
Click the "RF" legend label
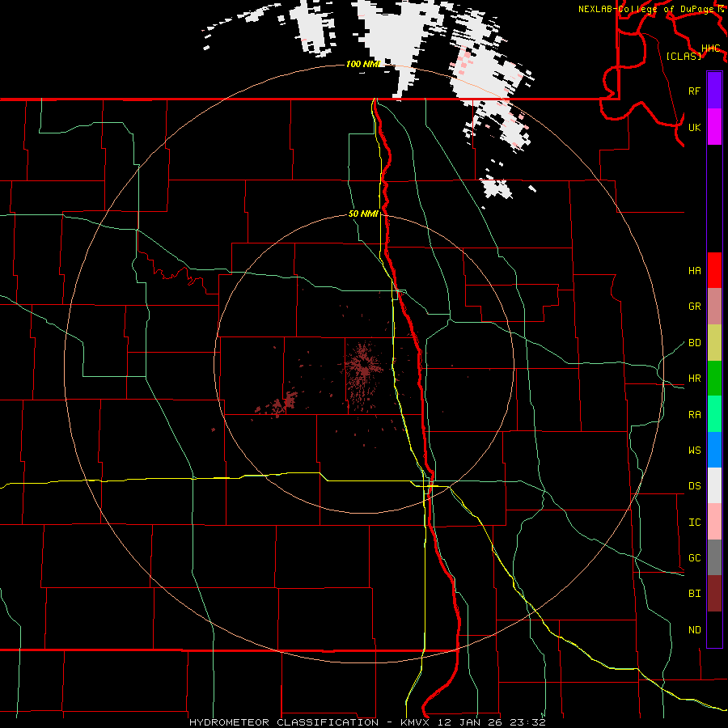pyautogui.click(x=694, y=91)
